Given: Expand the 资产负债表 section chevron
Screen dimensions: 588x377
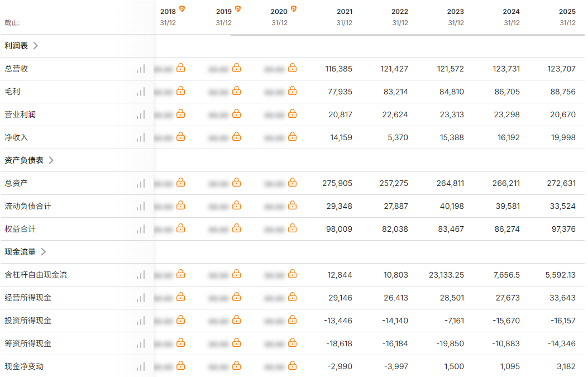Looking at the screenshot, I should tap(51, 160).
